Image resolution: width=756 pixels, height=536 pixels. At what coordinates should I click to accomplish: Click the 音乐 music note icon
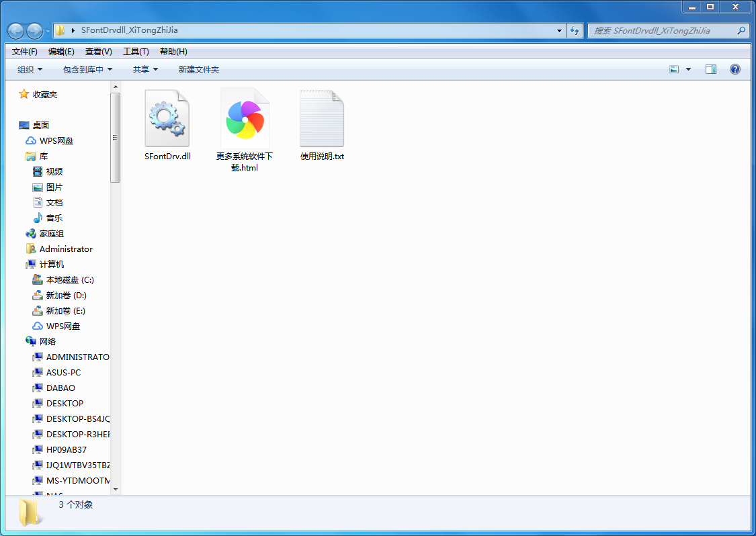(38, 218)
